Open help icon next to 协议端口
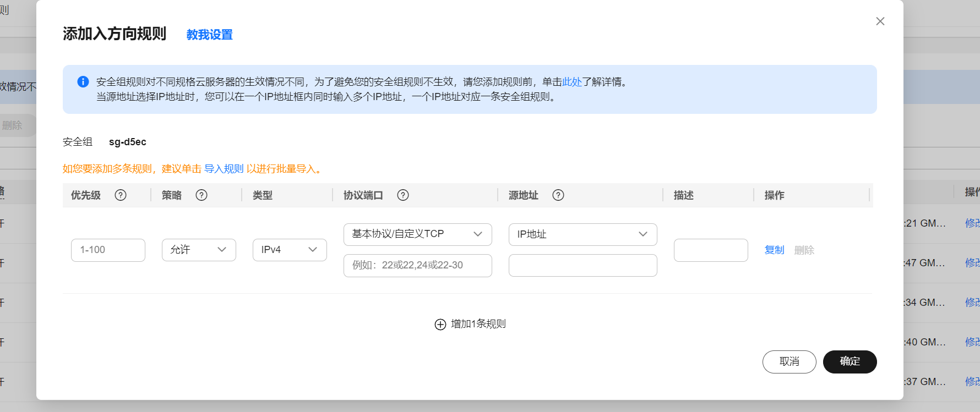This screenshot has width=980, height=412. (x=403, y=195)
